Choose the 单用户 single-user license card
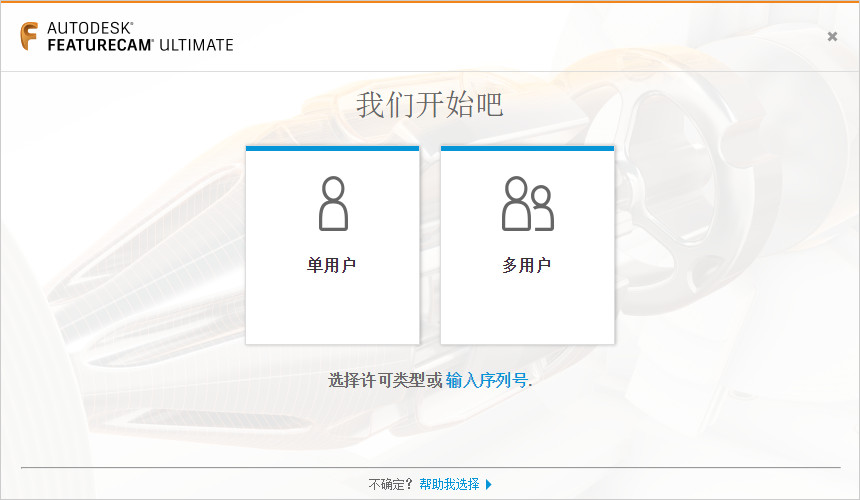The image size is (860, 500). [332, 245]
